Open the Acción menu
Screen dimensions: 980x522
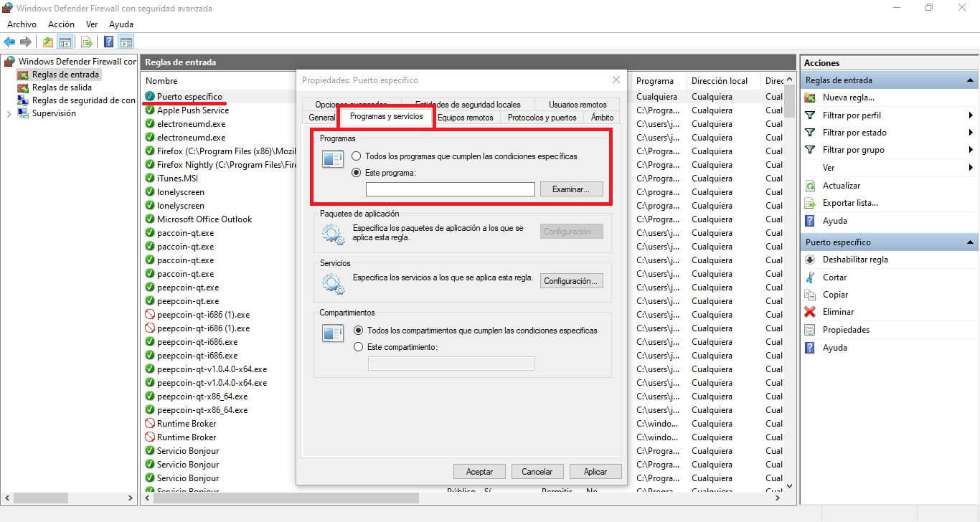point(61,24)
